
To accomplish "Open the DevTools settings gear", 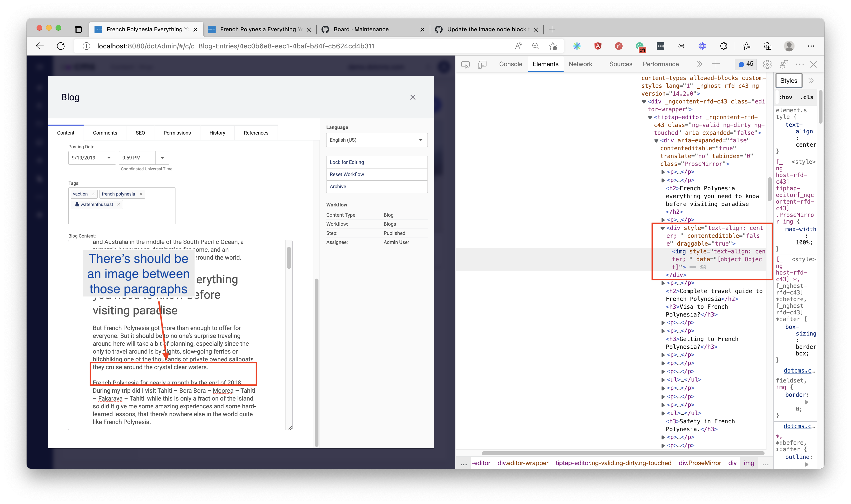I will pos(767,64).
